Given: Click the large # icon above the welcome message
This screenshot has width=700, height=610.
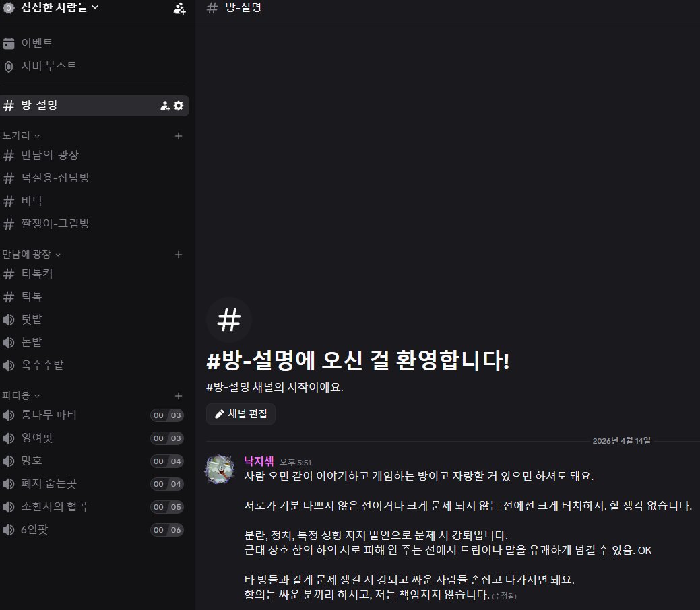Looking at the screenshot, I should [228, 319].
